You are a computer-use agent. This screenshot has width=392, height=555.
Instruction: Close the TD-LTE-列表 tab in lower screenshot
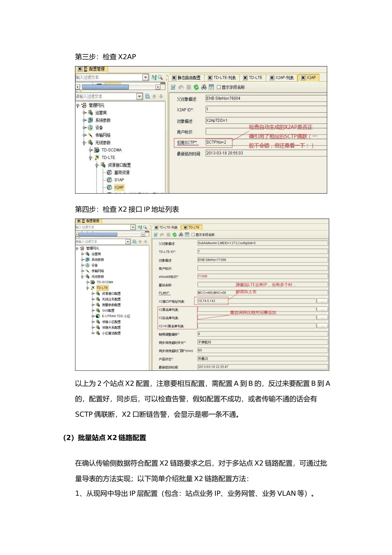(156, 228)
